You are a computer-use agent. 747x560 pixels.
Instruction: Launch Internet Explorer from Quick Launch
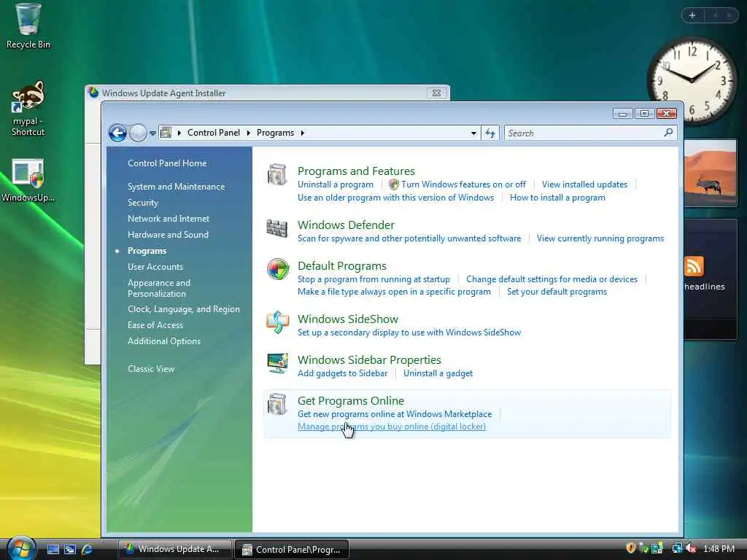pos(88,550)
